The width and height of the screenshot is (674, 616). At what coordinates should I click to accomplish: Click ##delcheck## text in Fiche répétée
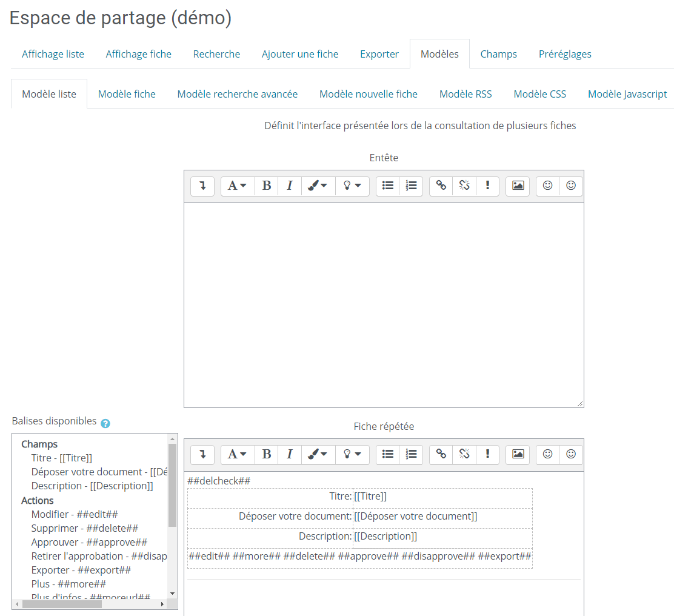219,481
